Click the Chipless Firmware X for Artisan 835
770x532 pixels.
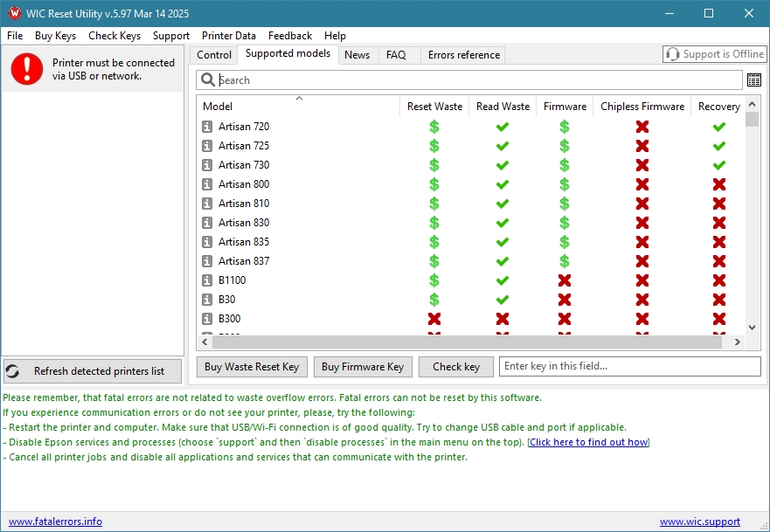click(x=642, y=242)
